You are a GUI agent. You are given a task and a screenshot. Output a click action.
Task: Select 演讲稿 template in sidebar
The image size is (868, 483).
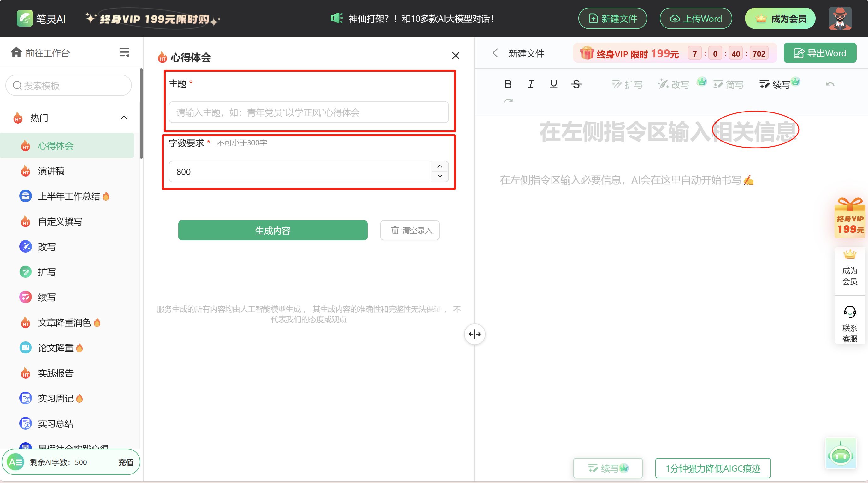(51, 171)
